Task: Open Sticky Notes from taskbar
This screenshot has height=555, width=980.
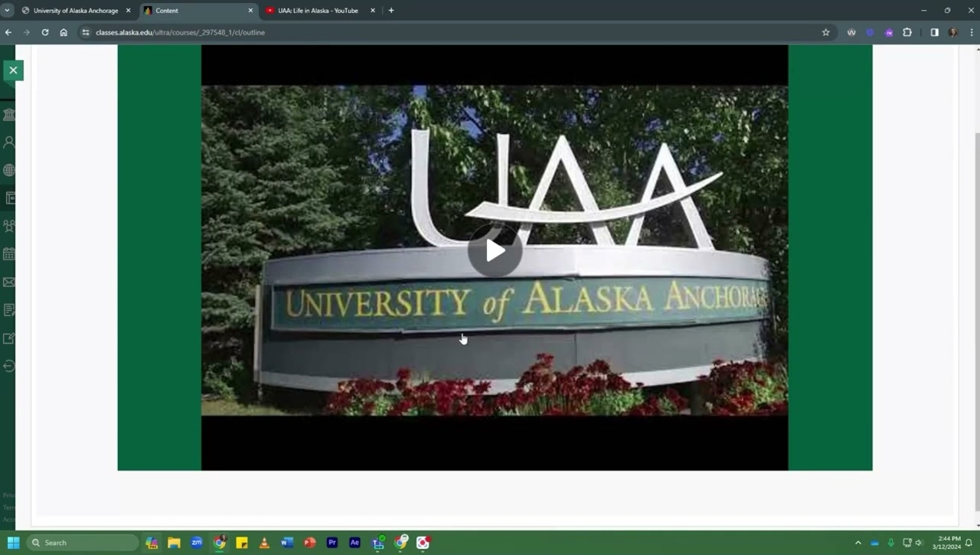Action: pos(242,543)
